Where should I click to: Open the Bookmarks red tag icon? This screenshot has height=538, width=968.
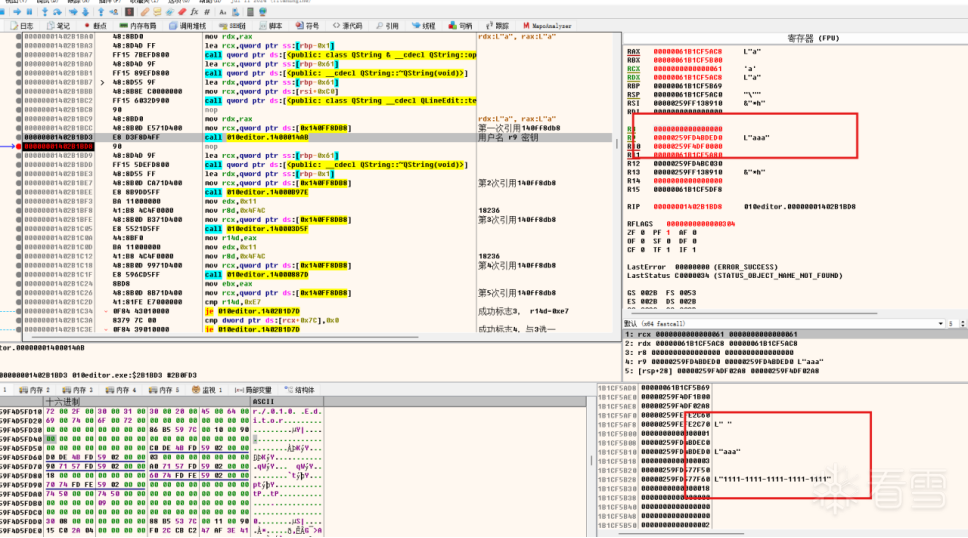tap(182, 12)
